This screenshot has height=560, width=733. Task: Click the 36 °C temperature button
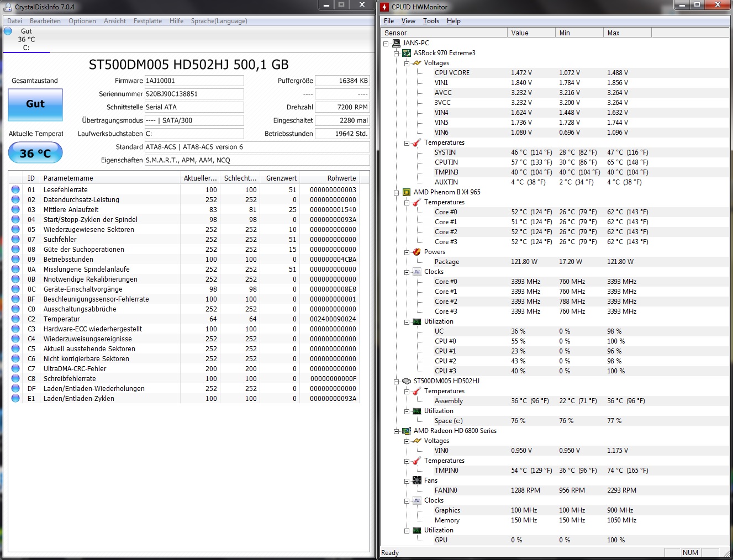tap(35, 153)
